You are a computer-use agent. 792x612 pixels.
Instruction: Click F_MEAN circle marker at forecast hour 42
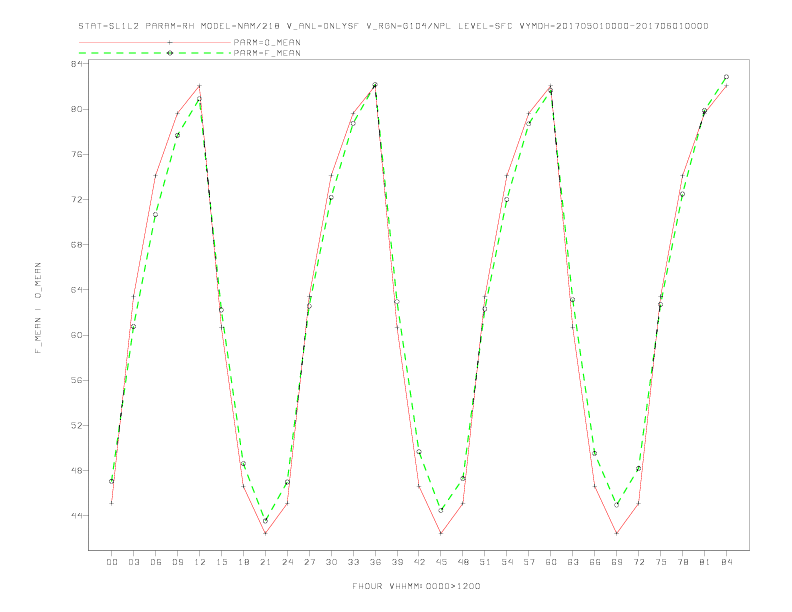[x=419, y=452]
